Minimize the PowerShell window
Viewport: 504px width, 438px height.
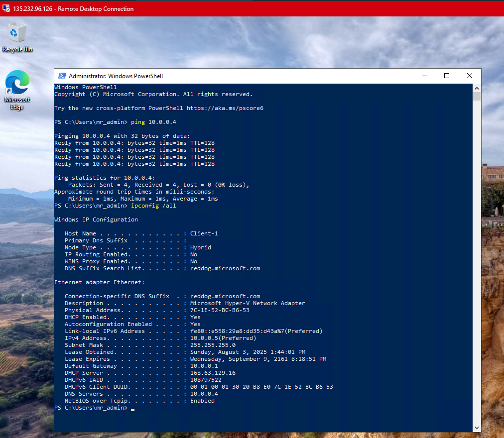point(424,76)
